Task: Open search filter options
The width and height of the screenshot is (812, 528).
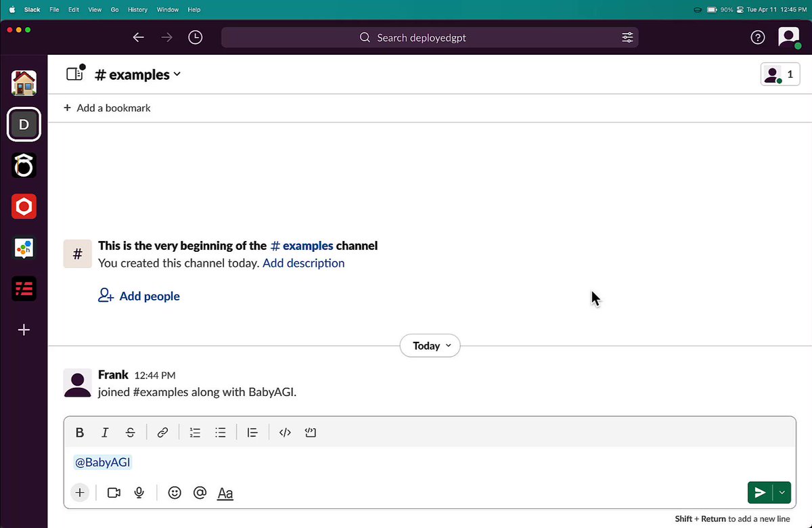Action: 627,38
